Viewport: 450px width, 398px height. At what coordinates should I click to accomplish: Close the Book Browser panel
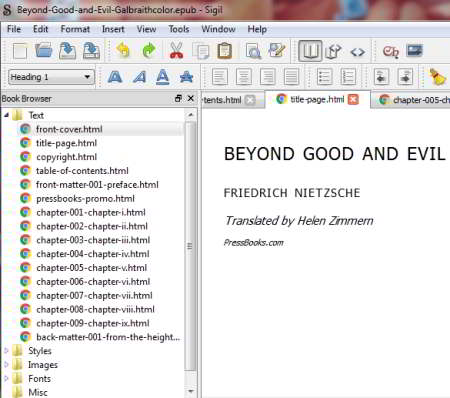pos(191,99)
